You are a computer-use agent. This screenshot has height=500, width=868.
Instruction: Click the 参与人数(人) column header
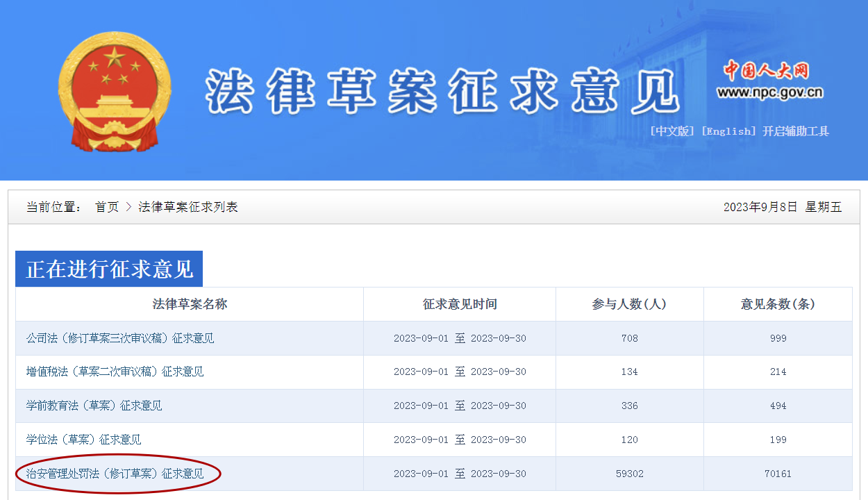pos(629,304)
